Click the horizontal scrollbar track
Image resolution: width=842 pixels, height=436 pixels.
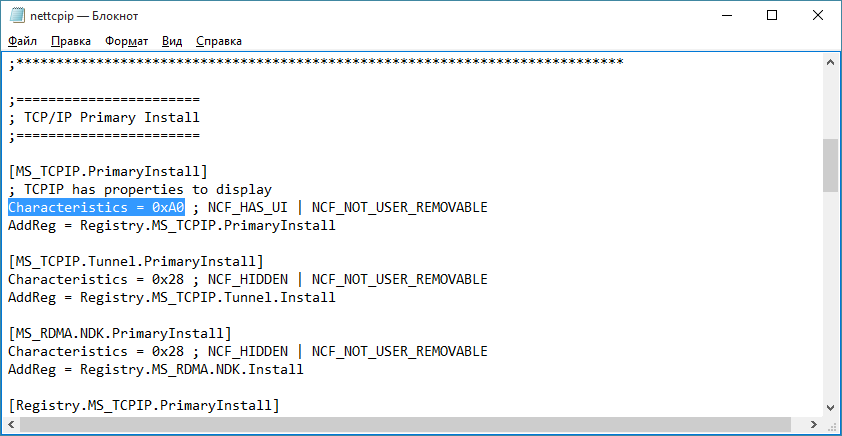[411, 424]
